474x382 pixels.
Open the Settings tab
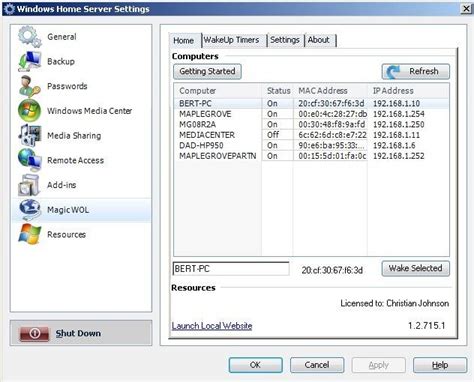(x=285, y=40)
